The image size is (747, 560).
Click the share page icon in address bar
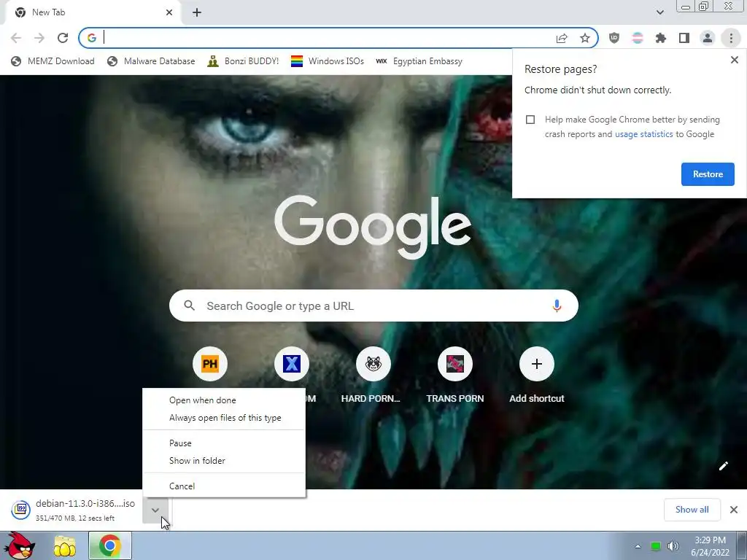(x=562, y=38)
